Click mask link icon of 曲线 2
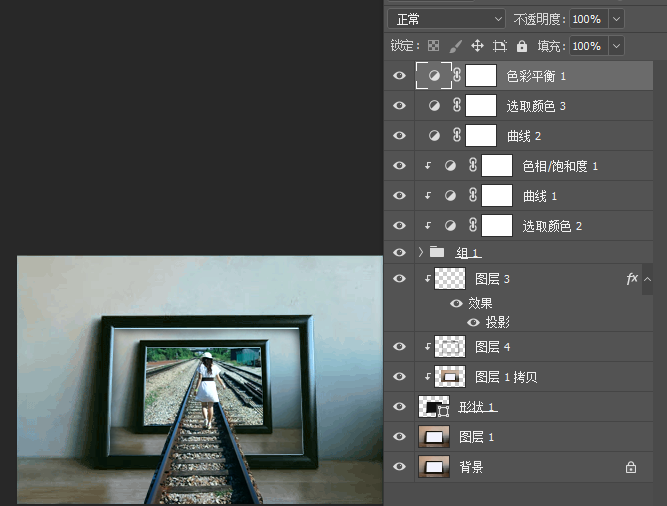Screen dimensions: 667x506 (x=457, y=135)
